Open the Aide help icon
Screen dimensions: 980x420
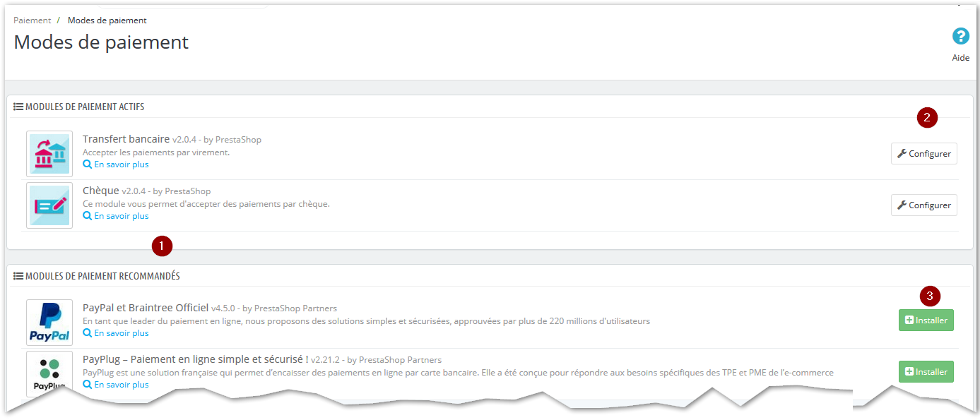click(x=960, y=36)
